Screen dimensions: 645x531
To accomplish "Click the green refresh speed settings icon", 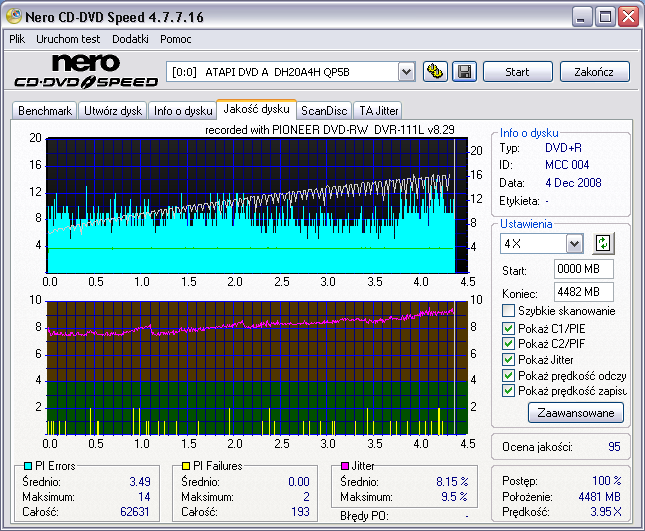I will pyautogui.click(x=603, y=243).
